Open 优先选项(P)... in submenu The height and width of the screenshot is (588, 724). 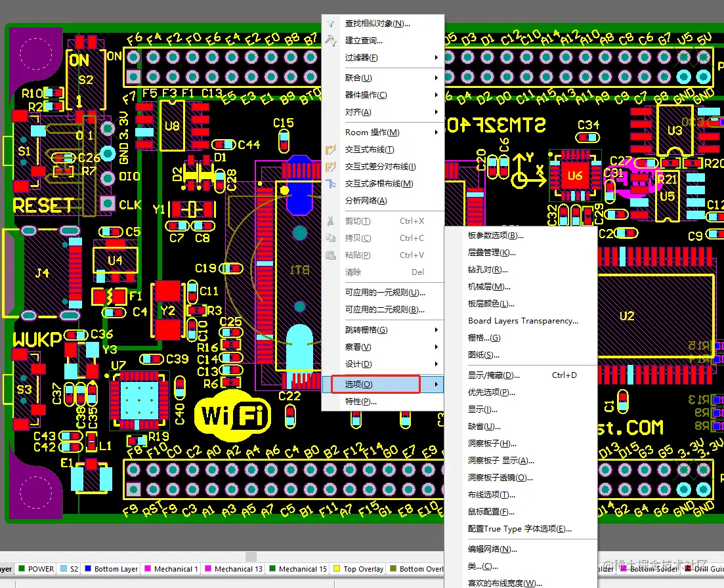click(x=521, y=392)
